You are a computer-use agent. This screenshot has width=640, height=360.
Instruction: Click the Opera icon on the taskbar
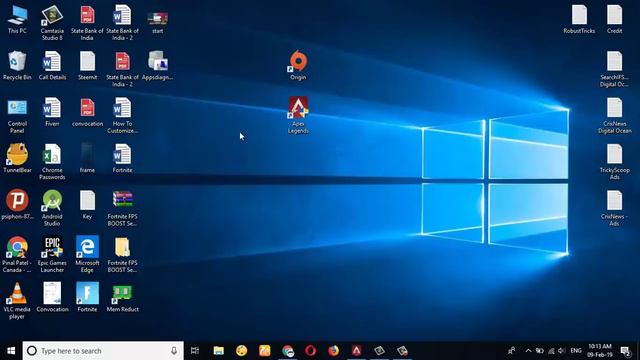[x=310, y=351]
